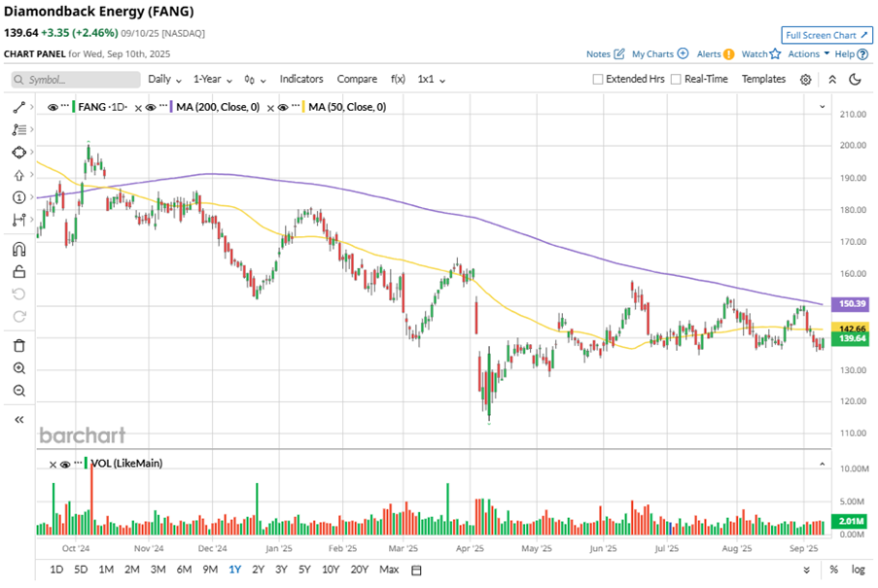This screenshot has height=588, width=878.
Task: Open the date range calendar icon
Action: pos(416,571)
